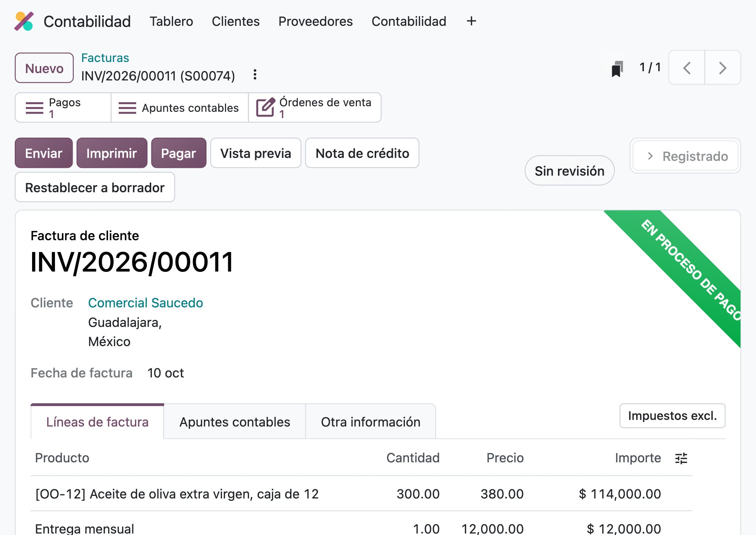Switch to Otra información tab
The image size is (756, 535).
pos(371,422)
